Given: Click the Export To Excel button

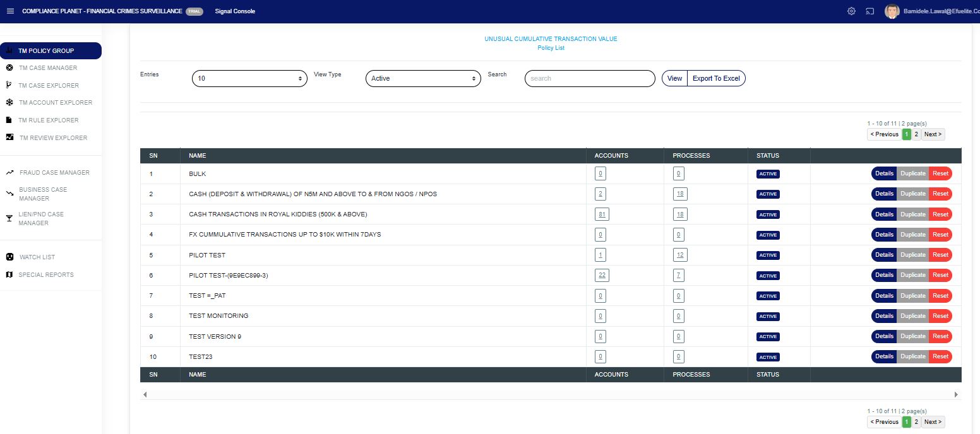Looking at the screenshot, I should coord(716,78).
